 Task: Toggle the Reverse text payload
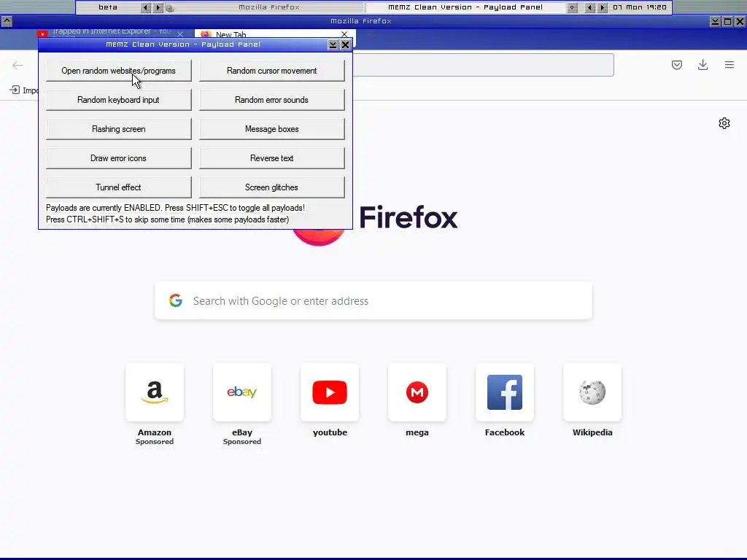pos(271,158)
